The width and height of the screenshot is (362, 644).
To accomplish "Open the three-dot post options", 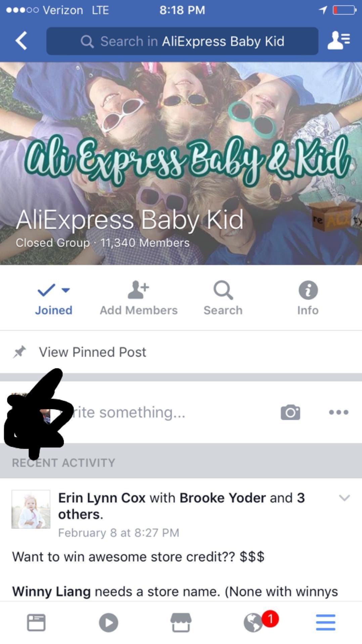I will [x=338, y=412].
